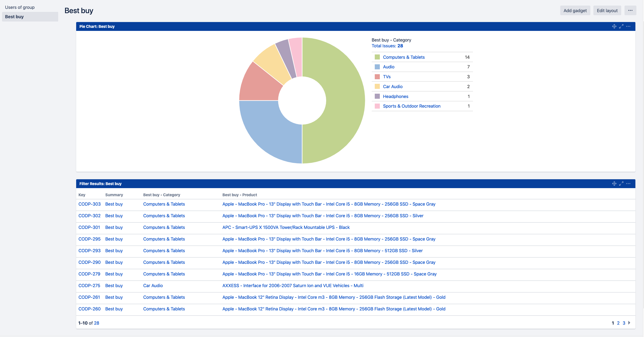This screenshot has width=644, height=337.
Task: Click the Edit layout button
Action: tap(607, 10)
